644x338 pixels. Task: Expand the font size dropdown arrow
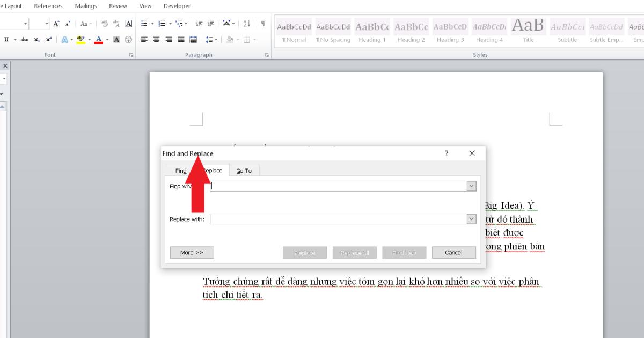(x=47, y=24)
